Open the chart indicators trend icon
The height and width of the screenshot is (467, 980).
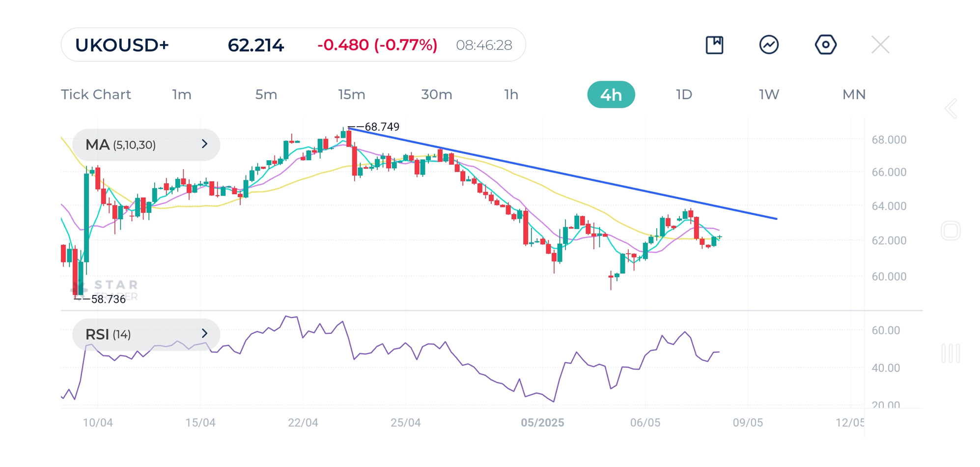[769, 45]
